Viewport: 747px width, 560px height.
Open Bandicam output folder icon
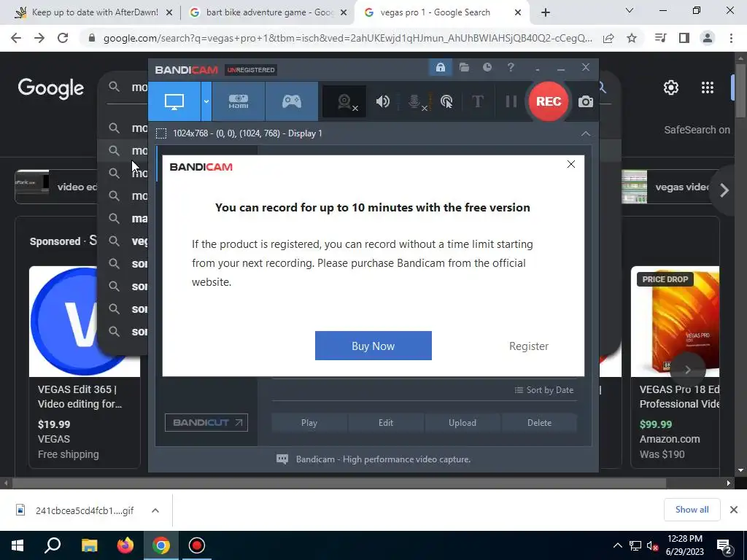[464, 68]
